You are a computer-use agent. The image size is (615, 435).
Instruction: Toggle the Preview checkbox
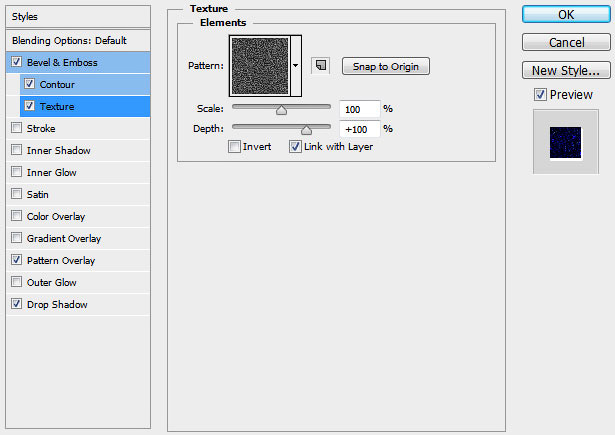coord(540,95)
